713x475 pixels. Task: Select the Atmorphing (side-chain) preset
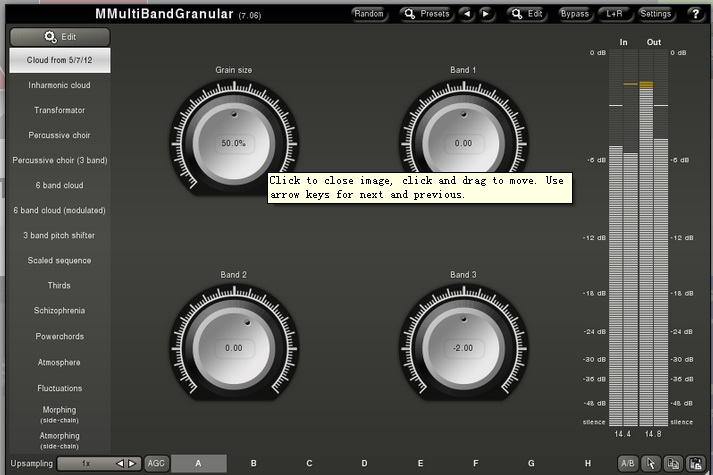60,440
